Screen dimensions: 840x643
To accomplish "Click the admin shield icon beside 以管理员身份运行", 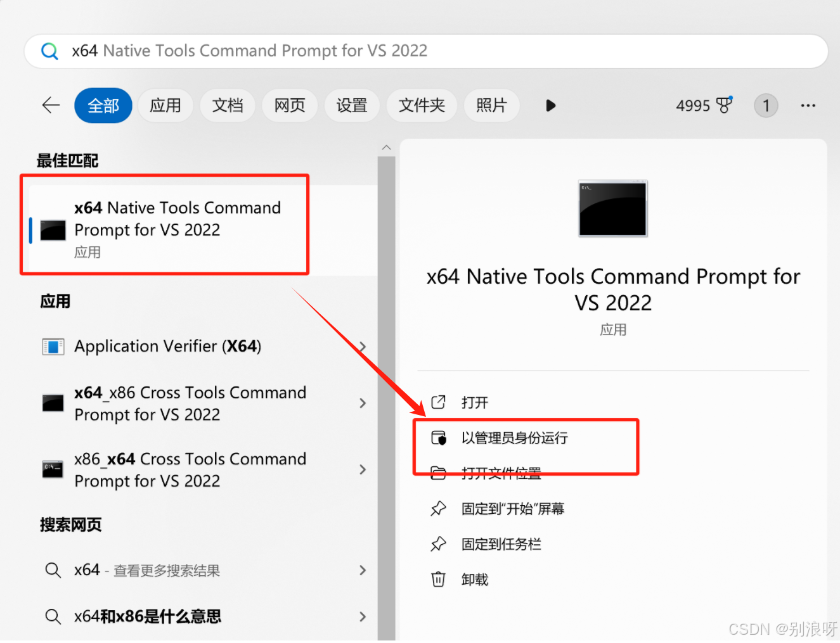I will [438, 438].
